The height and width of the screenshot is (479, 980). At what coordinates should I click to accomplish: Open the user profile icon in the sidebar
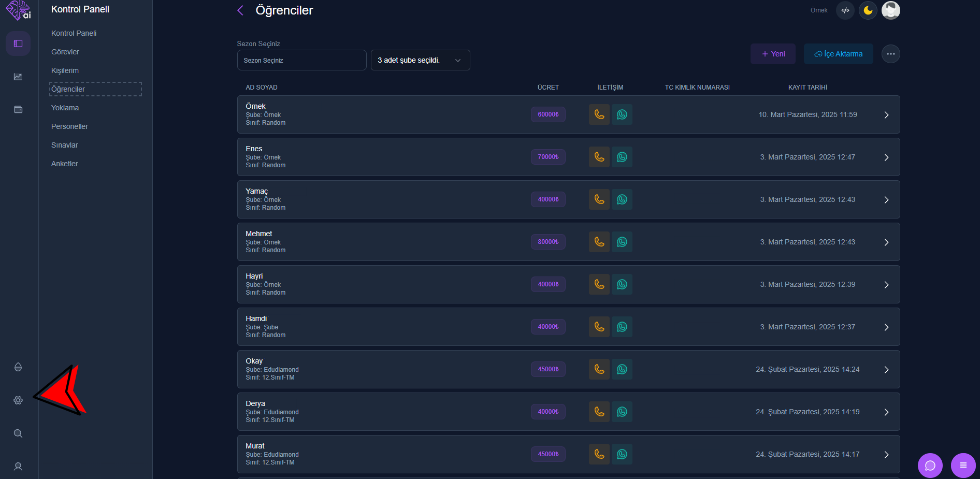pyautogui.click(x=18, y=467)
